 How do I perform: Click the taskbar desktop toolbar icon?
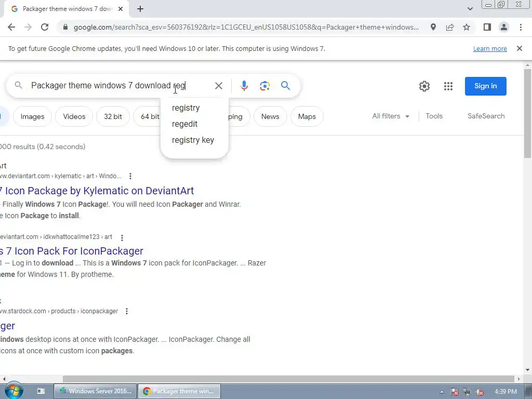tap(41, 391)
